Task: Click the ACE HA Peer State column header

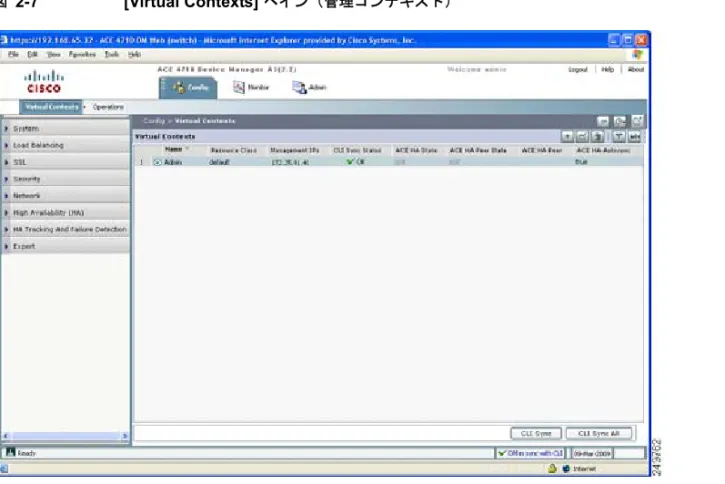Action: (478, 150)
